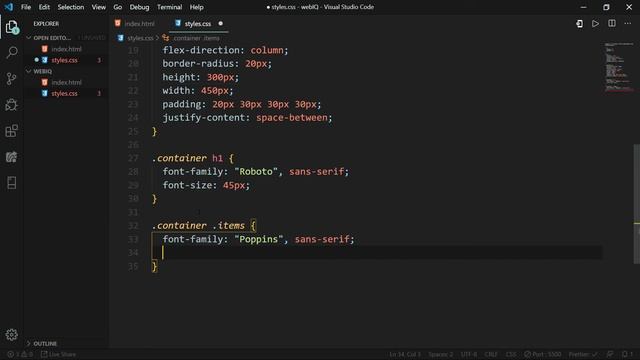
Task: Open the Search view in the activity bar
Action: tap(12, 52)
